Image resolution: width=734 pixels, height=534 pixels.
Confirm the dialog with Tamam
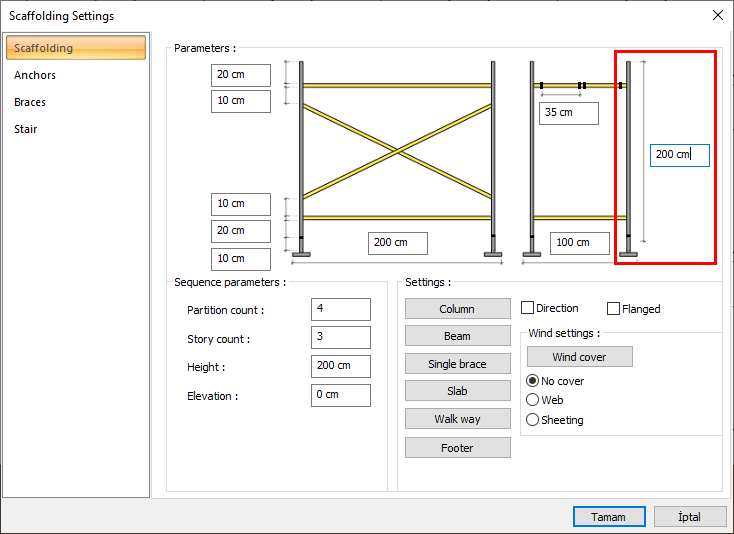click(x=608, y=517)
